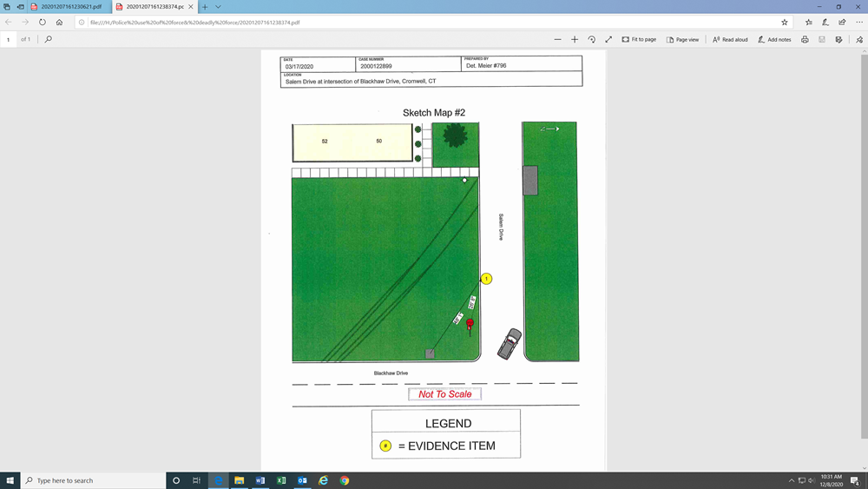Go to the browser home page
The height and width of the screenshot is (489, 868).
[59, 22]
